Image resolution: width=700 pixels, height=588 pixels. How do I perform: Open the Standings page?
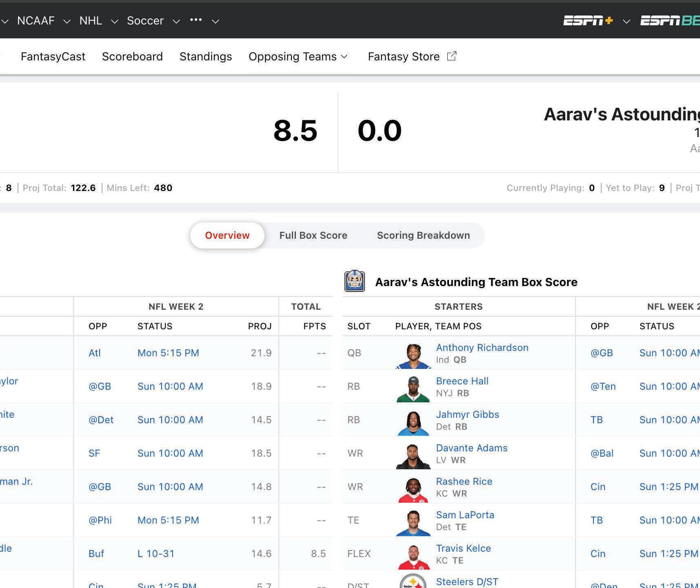click(206, 56)
